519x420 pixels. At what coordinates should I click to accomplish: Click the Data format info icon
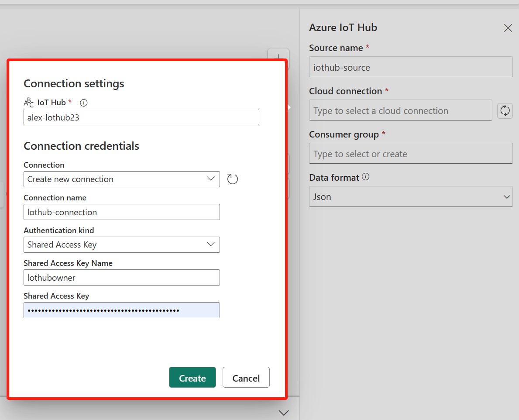click(x=366, y=177)
